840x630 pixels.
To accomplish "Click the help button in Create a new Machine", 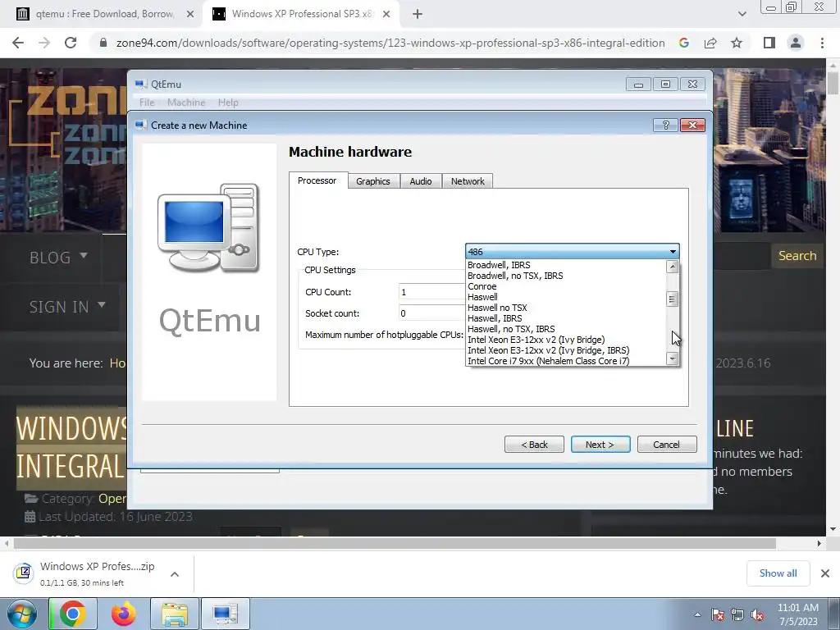I will (x=666, y=125).
